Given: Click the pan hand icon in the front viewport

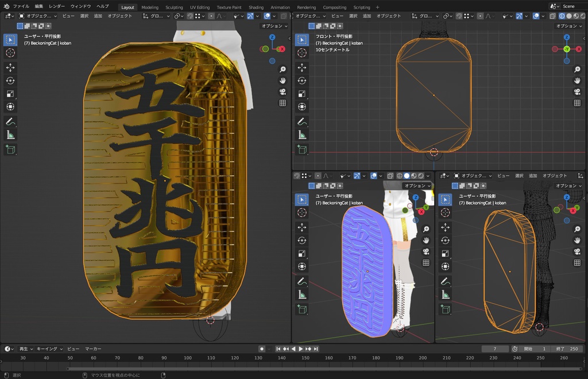Looking at the screenshot, I should coord(577,80).
